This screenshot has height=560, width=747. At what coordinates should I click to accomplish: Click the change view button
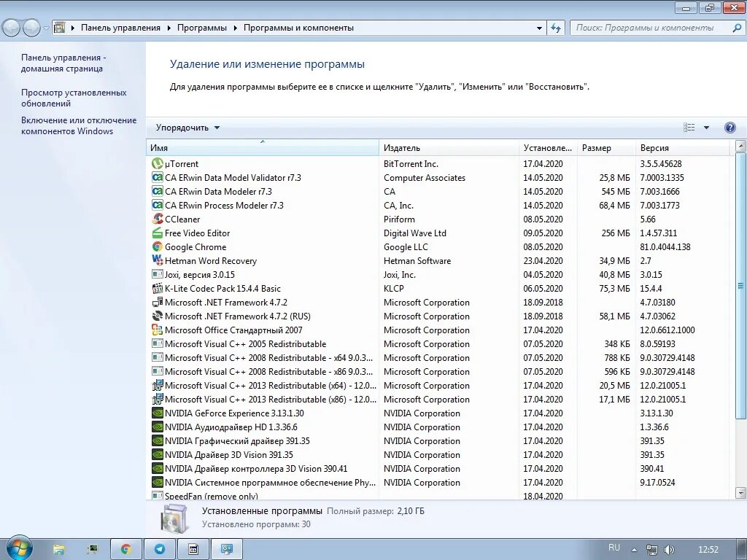[689, 127]
